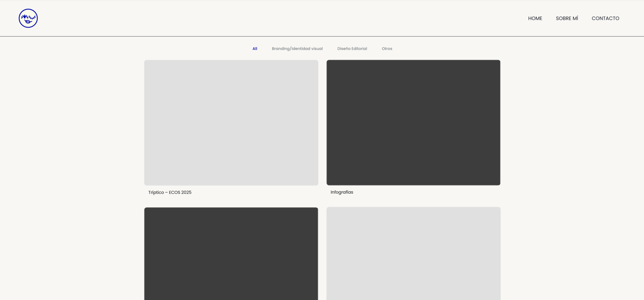Open the light thumbnail below Infografías

tap(413, 254)
